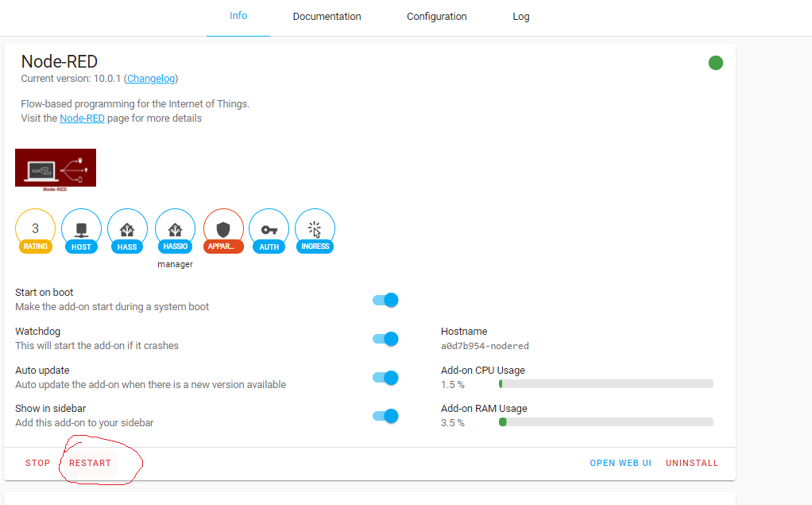Switch to the Documentation tab
The width and height of the screenshot is (812, 505).
[327, 16]
